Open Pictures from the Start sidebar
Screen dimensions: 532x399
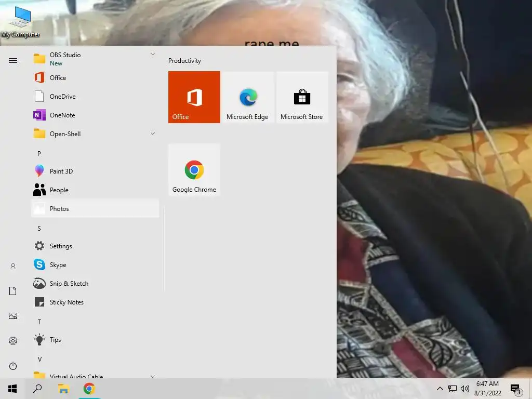[13, 316]
